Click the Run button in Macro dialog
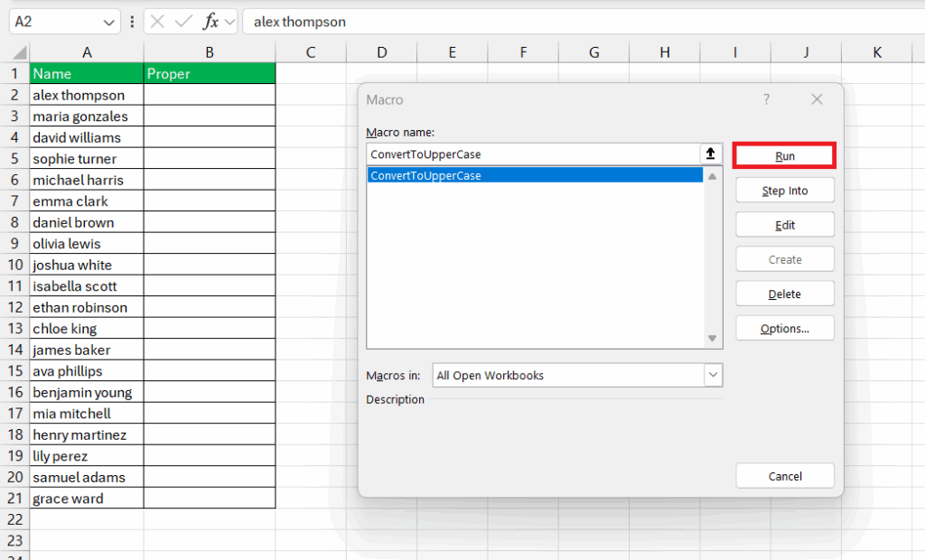 [x=784, y=156]
